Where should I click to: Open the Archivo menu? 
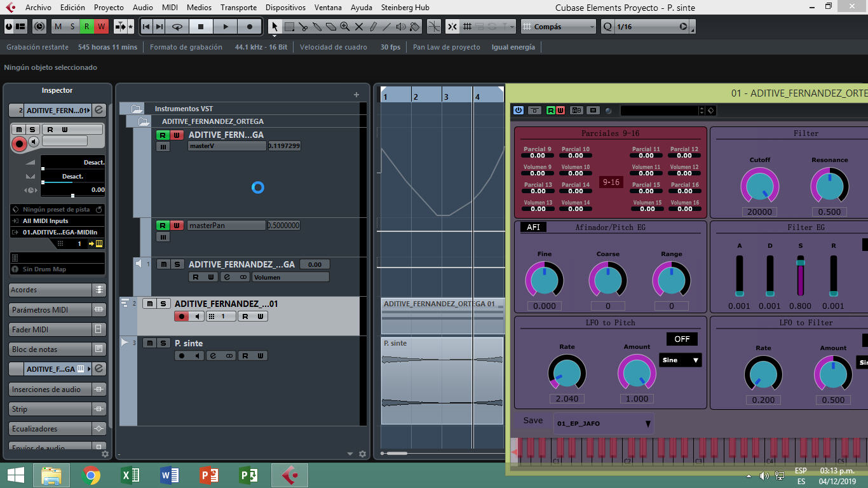(x=38, y=8)
